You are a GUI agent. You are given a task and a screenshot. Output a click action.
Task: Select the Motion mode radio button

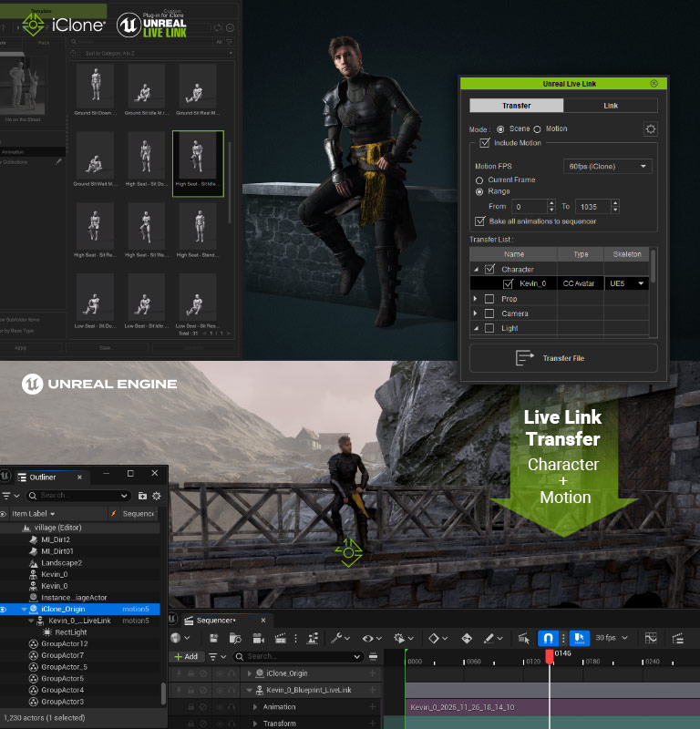coord(537,129)
